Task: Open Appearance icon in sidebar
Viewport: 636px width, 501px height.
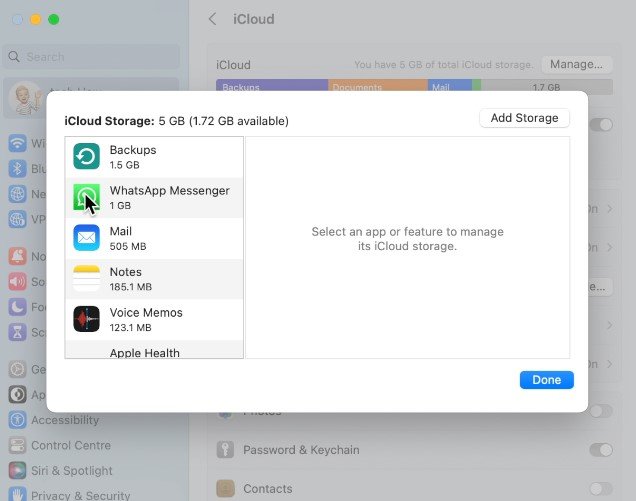Action: point(17,394)
